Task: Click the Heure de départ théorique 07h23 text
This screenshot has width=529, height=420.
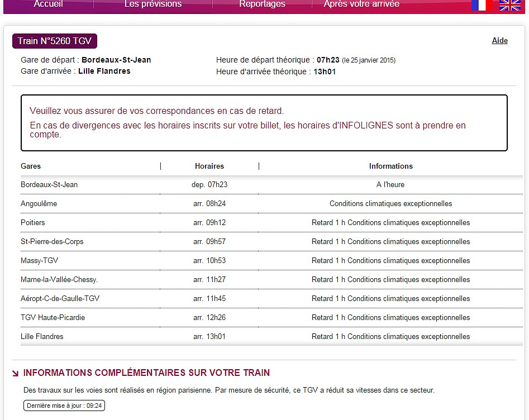Action: 278,60
